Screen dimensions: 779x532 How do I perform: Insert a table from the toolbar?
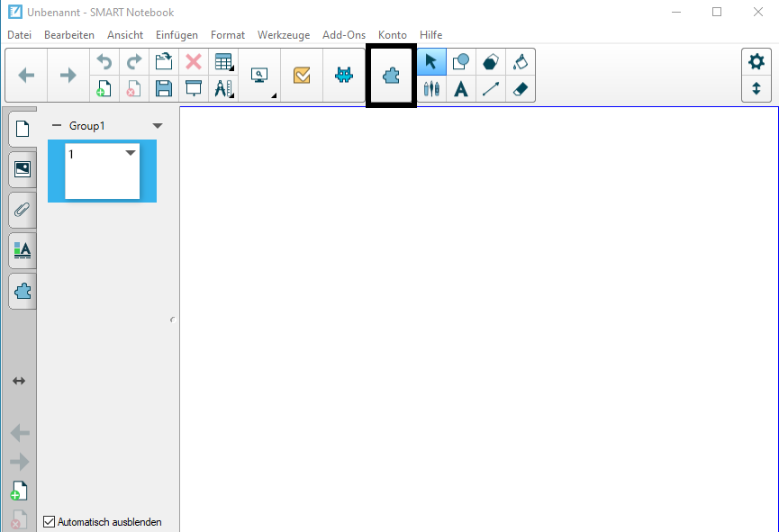[x=222, y=62]
